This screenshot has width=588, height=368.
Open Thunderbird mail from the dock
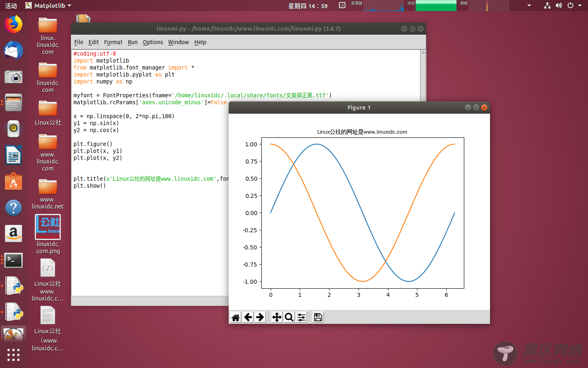(x=13, y=51)
